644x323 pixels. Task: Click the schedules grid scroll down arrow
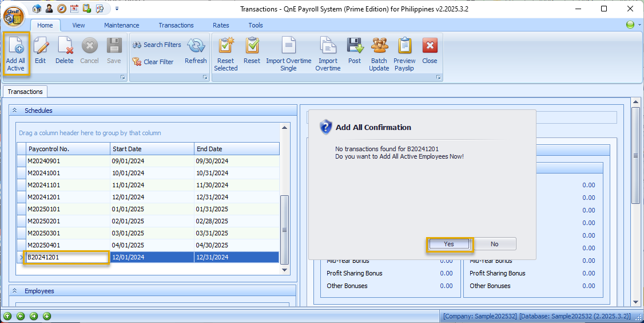point(284,270)
